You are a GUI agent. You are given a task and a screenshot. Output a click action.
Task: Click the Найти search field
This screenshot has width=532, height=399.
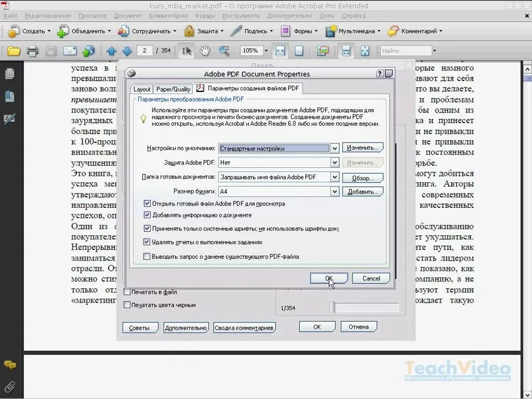tap(406, 51)
